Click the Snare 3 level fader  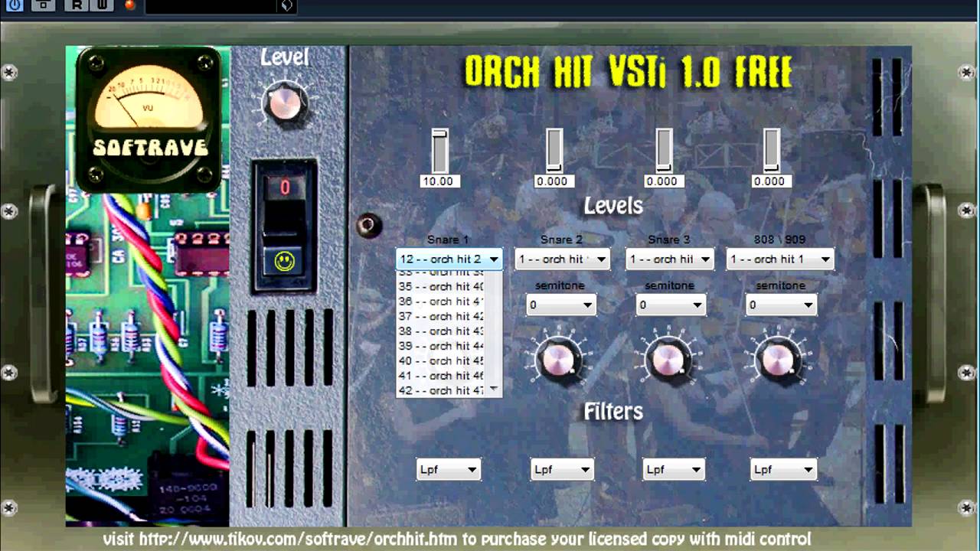[x=664, y=152]
